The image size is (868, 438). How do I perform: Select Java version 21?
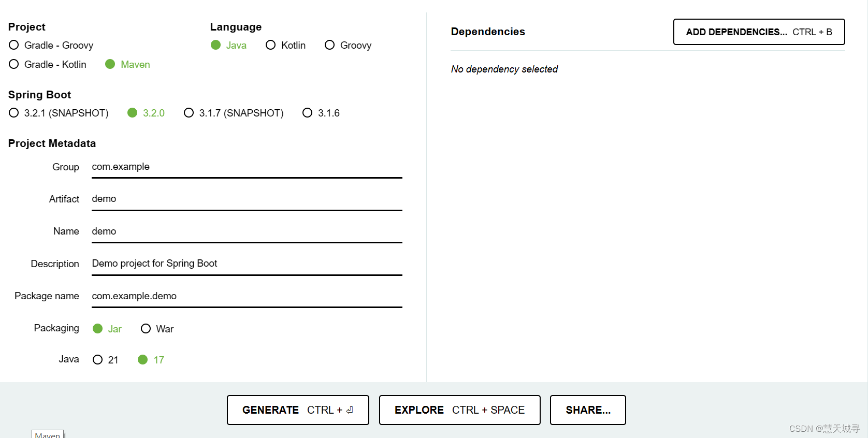105,360
